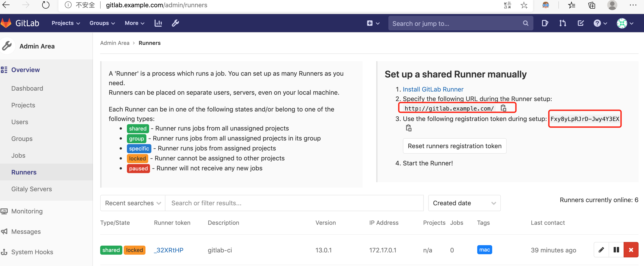Image resolution: width=644 pixels, height=266 pixels.
Task: Click the browser back arrow
Action: pos(6,5)
